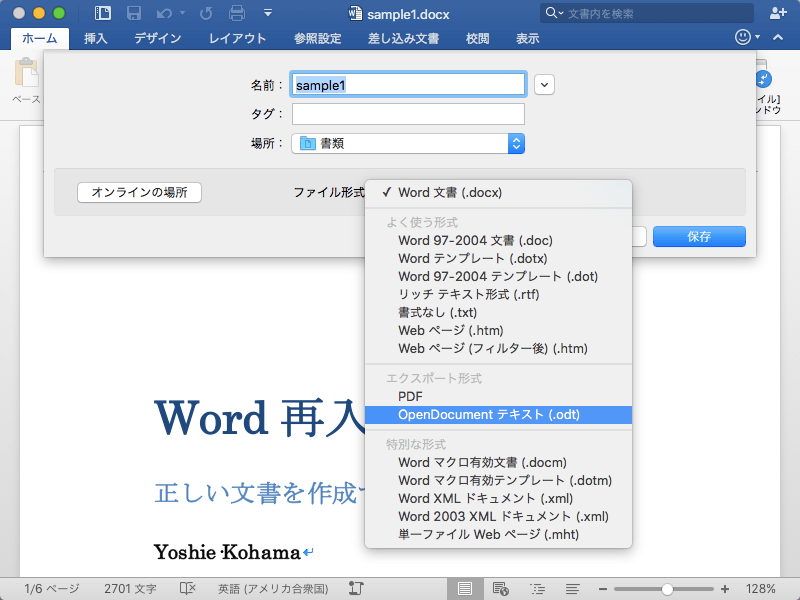800x600 pixels.
Task: Open the 場所 location dropdown
Action: tap(408, 143)
